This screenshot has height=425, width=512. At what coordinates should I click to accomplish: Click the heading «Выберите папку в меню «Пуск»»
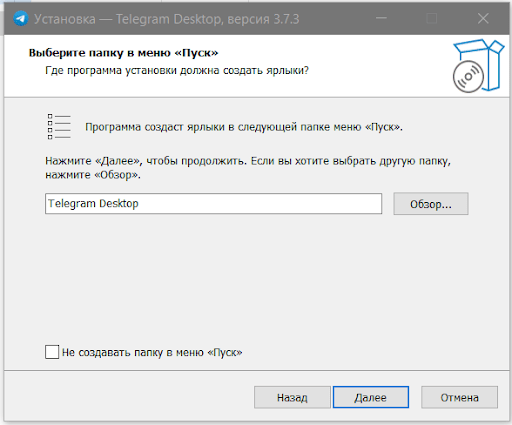click(x=123, y=53)
